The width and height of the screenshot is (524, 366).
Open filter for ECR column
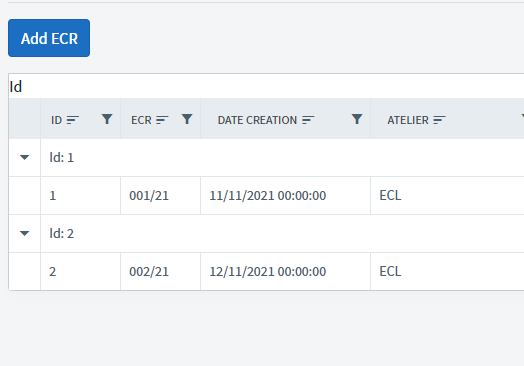point(187,119)
